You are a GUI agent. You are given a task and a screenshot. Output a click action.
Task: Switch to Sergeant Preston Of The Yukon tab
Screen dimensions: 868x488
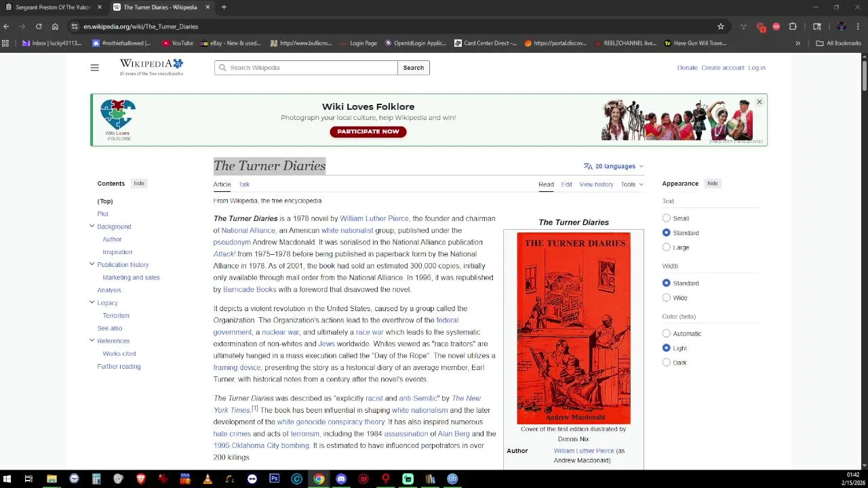(x=53, y=7)
